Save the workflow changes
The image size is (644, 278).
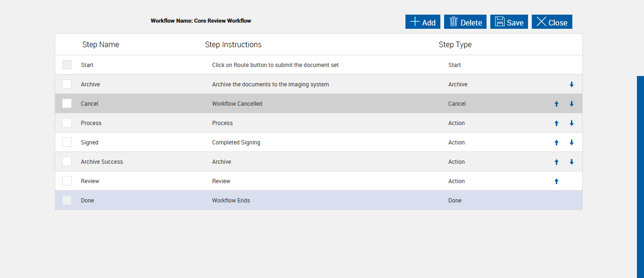click(x=509, y=22)
